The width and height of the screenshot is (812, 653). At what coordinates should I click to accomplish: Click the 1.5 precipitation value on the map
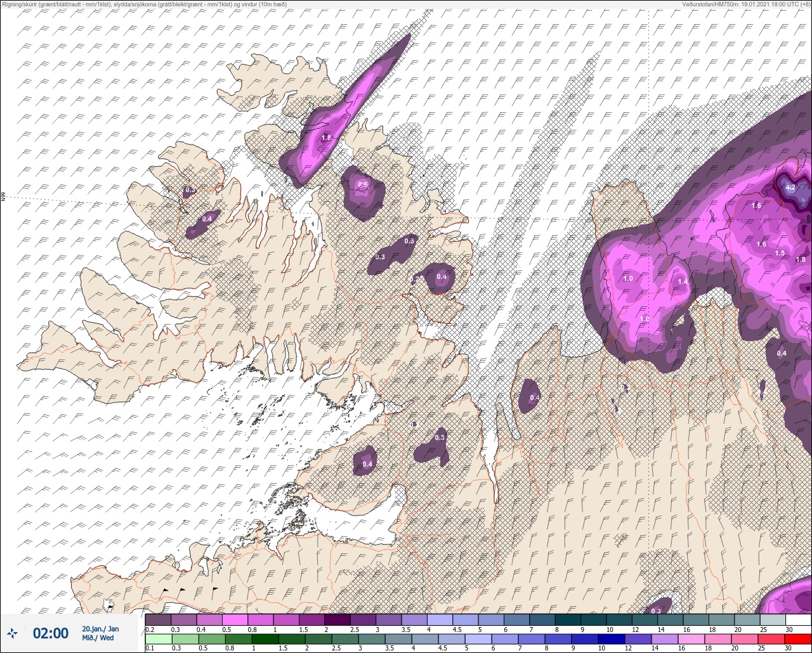pyautogui.click(x=780, y=253)
